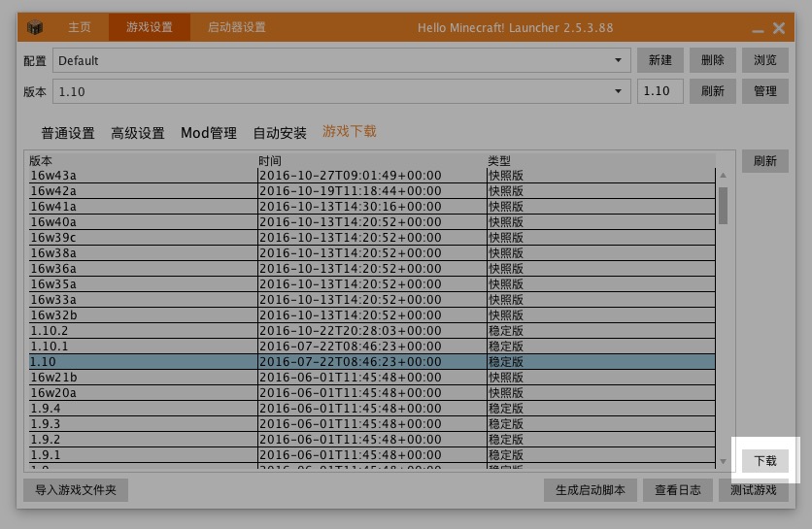Click the 稳定版 cell in 1.9.4 row

tap(601, 408)
